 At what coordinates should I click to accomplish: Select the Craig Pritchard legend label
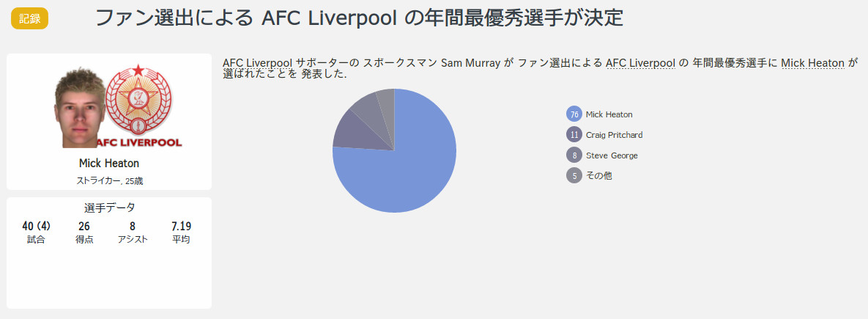614,135
